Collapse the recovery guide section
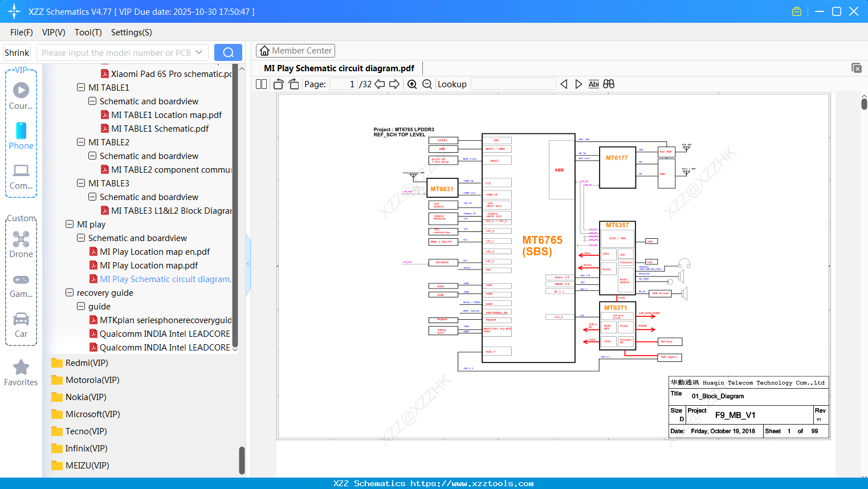The width and height of the screenshot is (868, 489). pos(69,292)
